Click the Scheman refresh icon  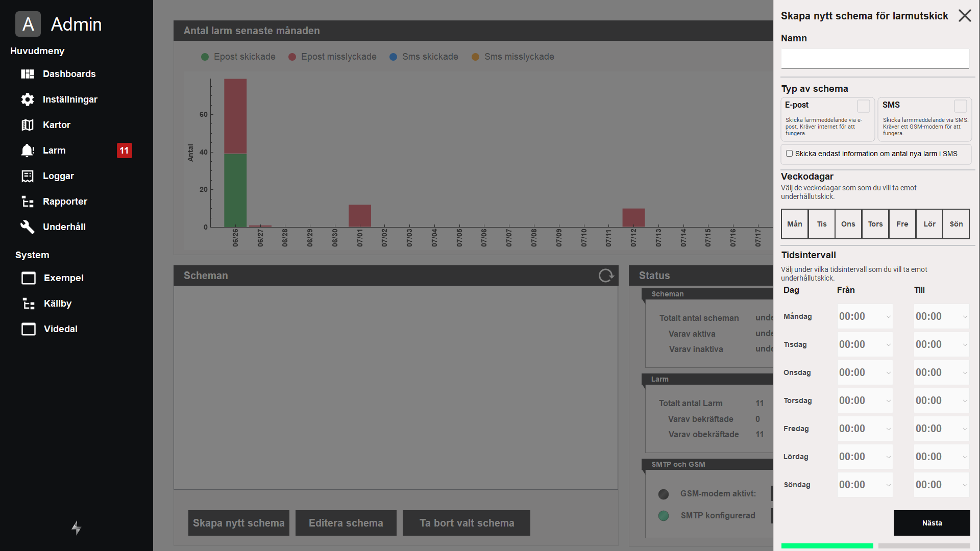point(606,275)
